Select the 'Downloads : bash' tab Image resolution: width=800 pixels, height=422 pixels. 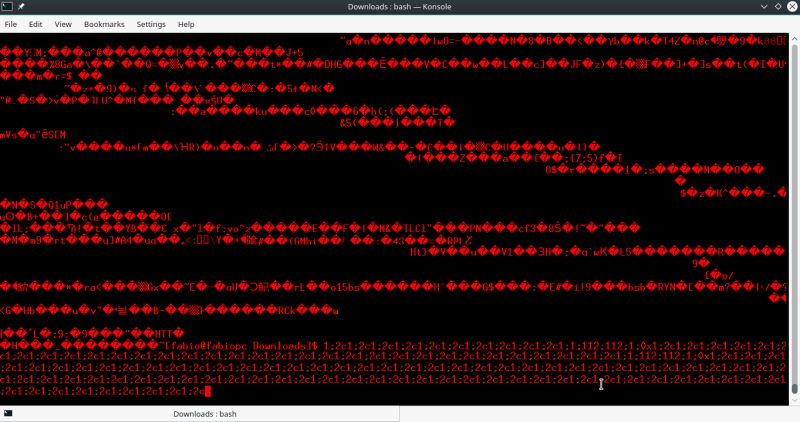tap(199, 414)
